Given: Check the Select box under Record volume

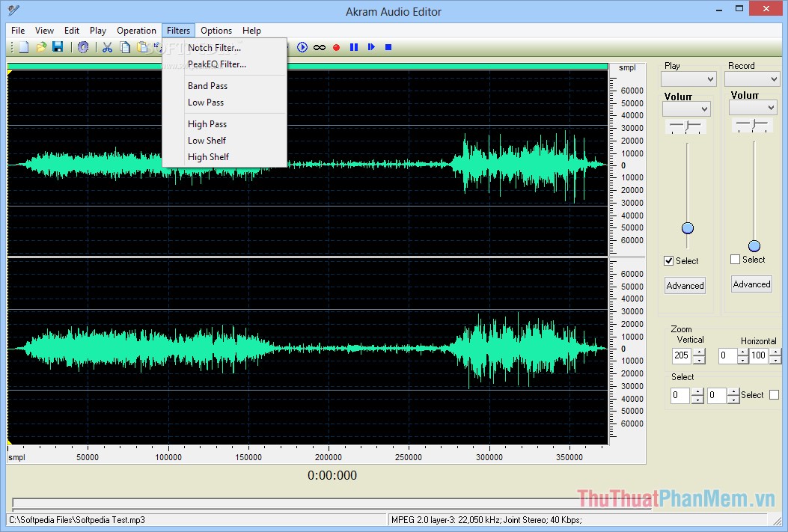Looking at the screenshot, I should pos(735,260).
